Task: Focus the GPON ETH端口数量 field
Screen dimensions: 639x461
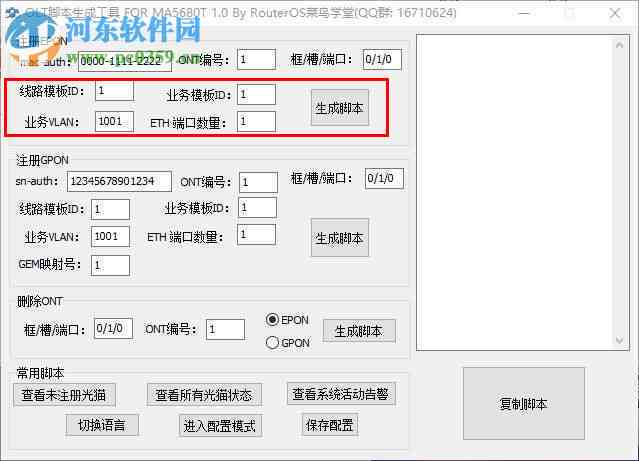Action: coord(256,234)
